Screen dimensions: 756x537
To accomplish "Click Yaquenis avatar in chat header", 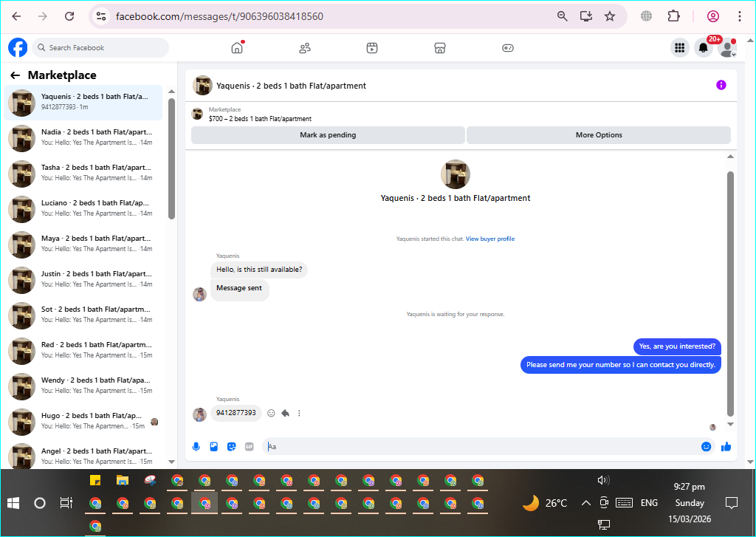I will pyautogui.click(x=202, y=86).
